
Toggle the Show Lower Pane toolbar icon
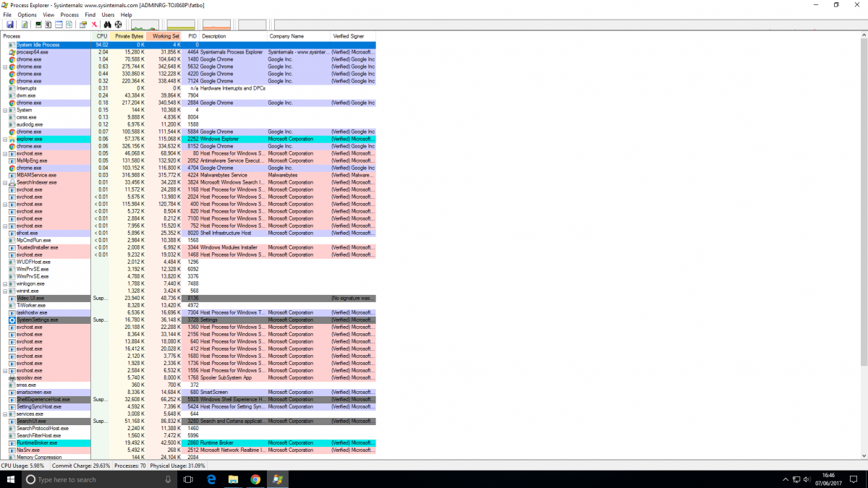pos(59,25)
